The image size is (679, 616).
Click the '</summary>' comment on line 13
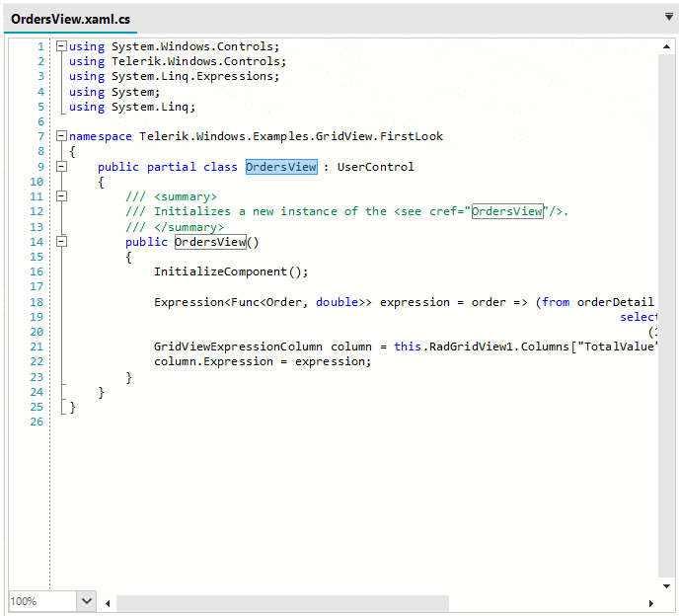tap(189, 227)
